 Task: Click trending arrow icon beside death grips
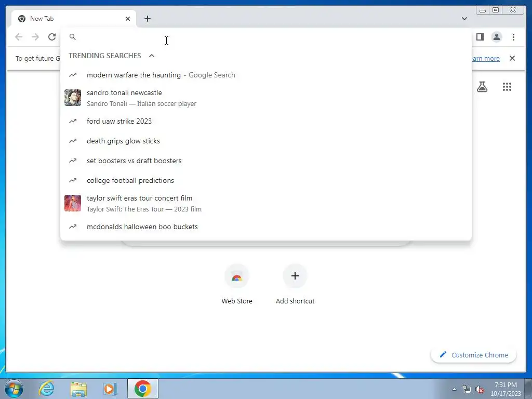(x=73, y=141)
